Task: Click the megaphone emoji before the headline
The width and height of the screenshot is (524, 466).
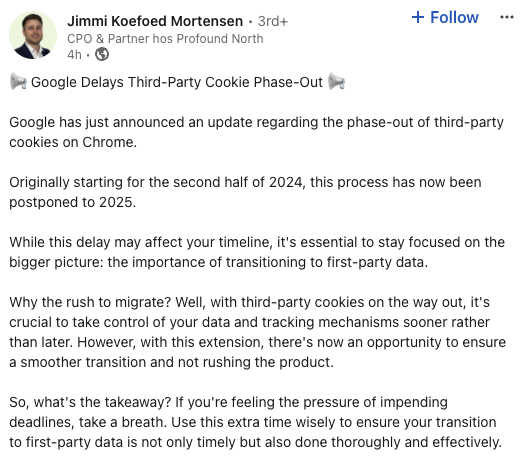Action: [18, 82]
